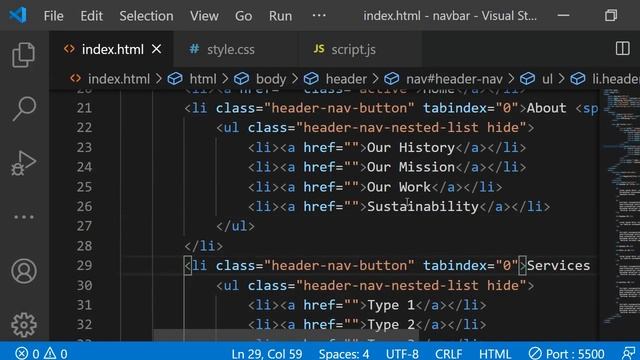Viewport: 640px width, 360px height.
Task: Click HTML language mode in status bar
Action: (x=495, y=353)
